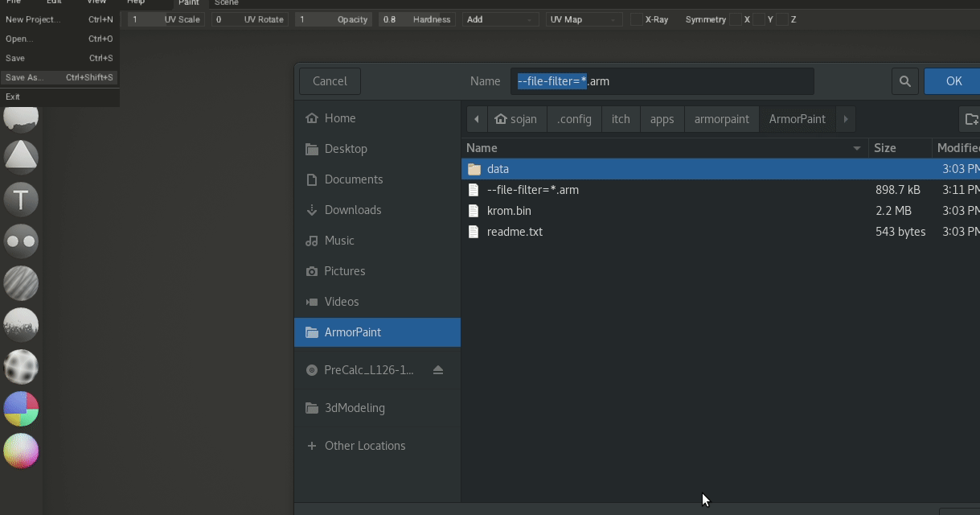The image size is (980, 515).
Task: Toggle Name column sort arrow
Action: tap(857, 148)
